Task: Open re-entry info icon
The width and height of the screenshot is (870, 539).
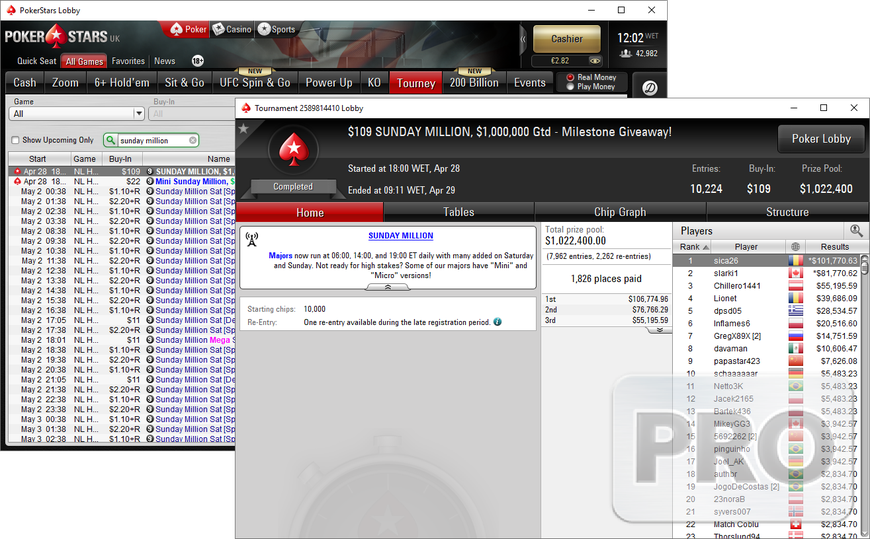Action: click(x=497, y=322)
